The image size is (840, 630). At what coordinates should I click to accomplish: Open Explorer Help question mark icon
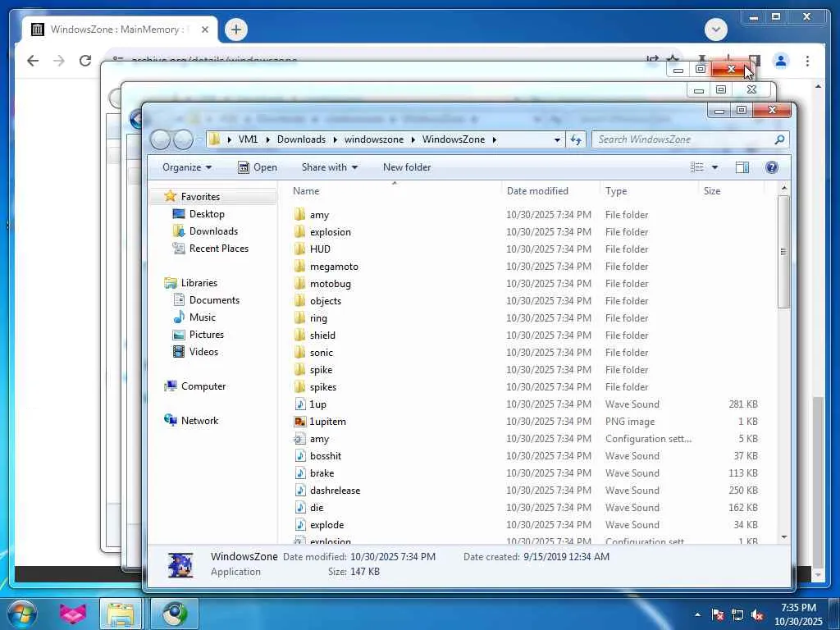(x=771, y=167)
